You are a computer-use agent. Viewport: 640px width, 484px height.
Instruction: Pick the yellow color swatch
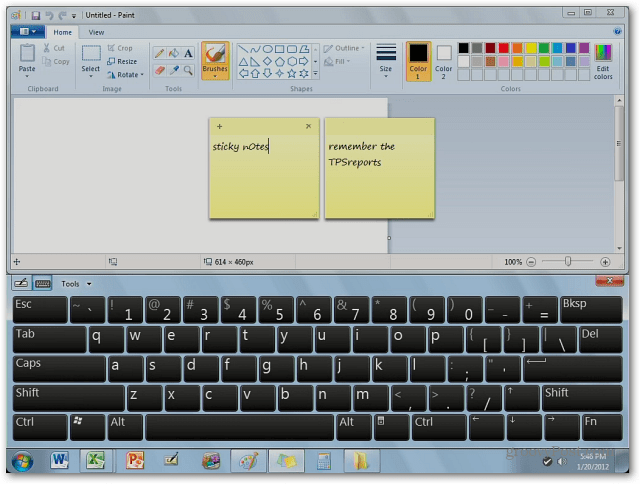click(x=531, y=48)
